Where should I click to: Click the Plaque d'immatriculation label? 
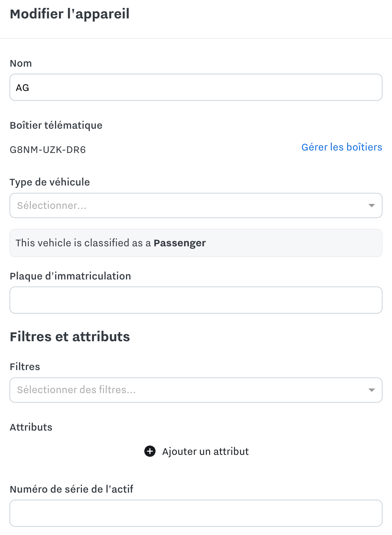pos(70,276)
